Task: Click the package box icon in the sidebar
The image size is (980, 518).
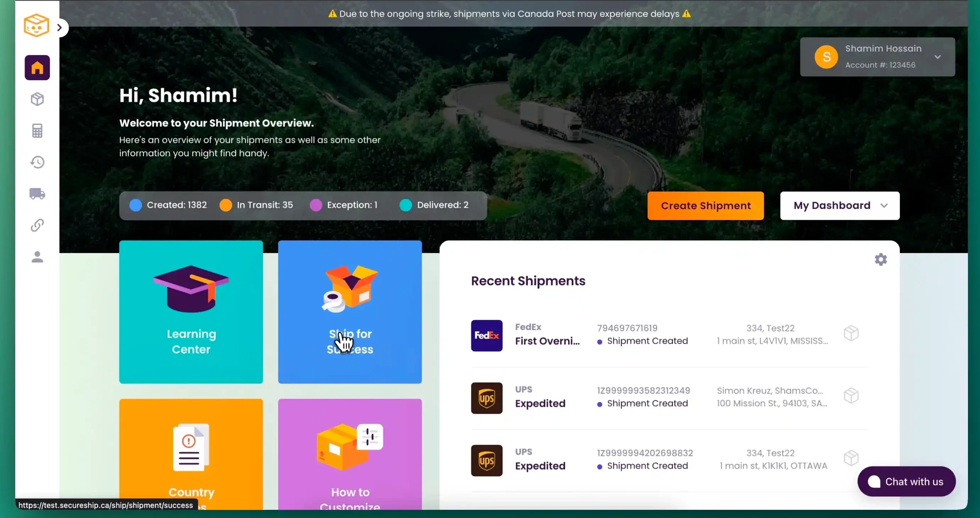Action: pyautogui.click(x=37, y=99)
